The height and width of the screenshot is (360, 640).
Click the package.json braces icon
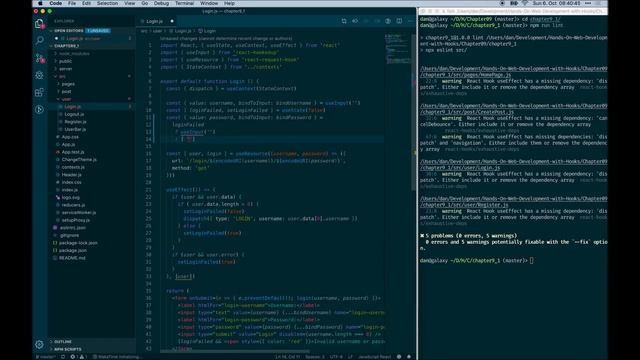click(55, 251)
